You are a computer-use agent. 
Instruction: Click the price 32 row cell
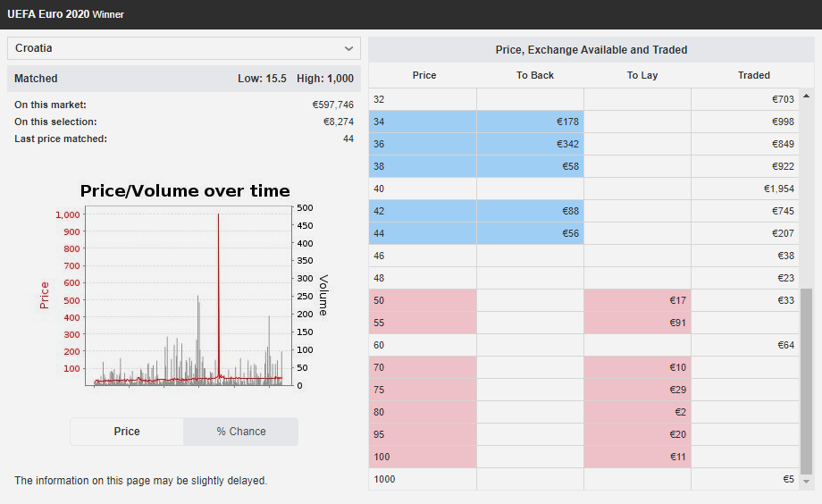pyautogui.click(x=423, y=100)
